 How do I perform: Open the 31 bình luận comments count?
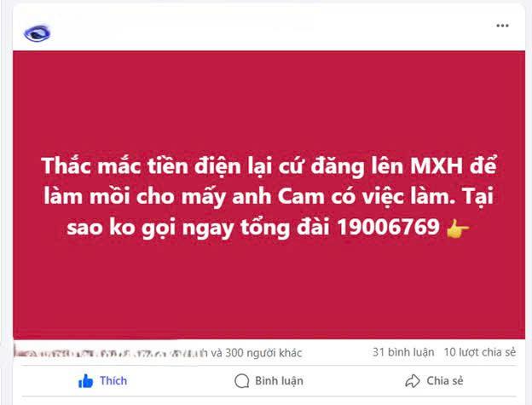(x=403, y=352)
